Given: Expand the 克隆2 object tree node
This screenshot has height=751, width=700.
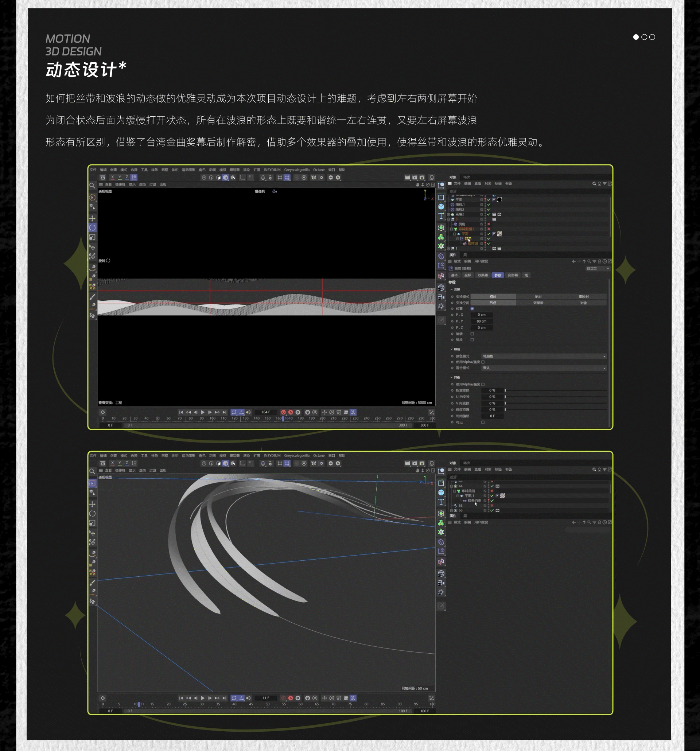Looking at the screenshot, I should coord(449,214).
